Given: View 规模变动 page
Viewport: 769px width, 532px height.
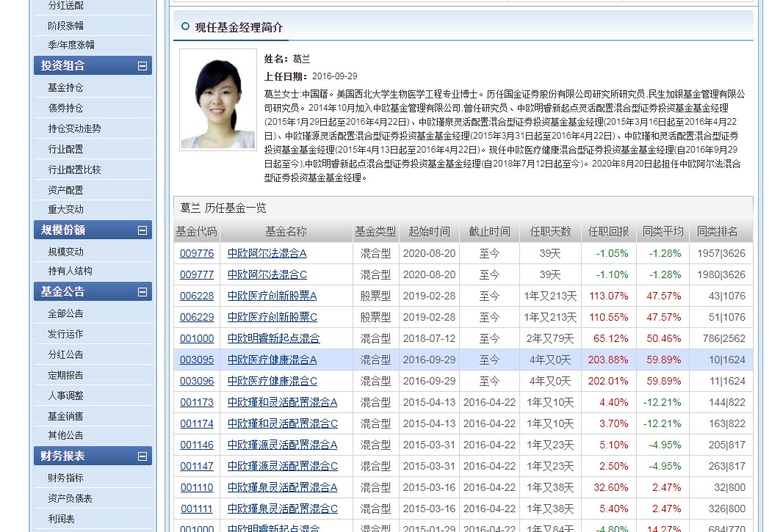Looking at the screenshot, I should pyautogui.click(x=65, y=252).
